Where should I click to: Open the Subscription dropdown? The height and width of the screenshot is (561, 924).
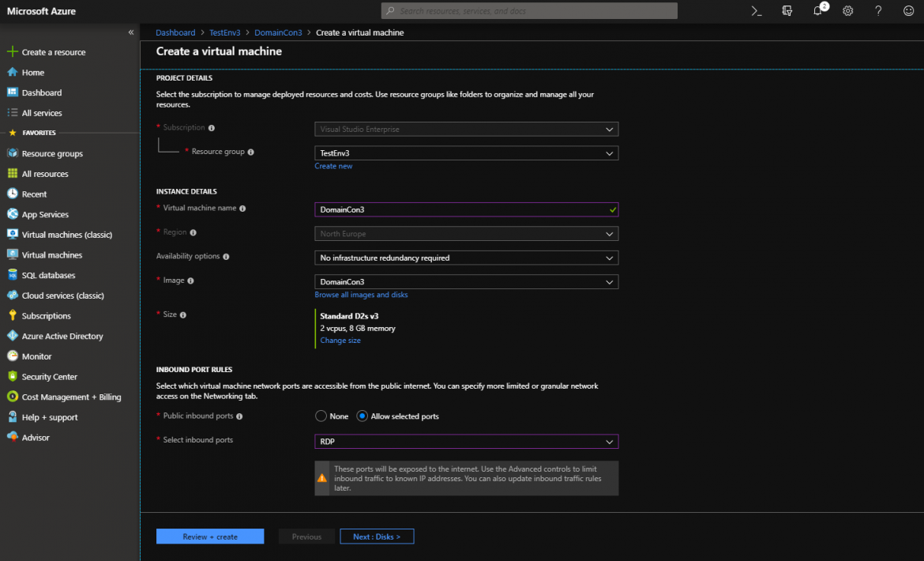466,129
